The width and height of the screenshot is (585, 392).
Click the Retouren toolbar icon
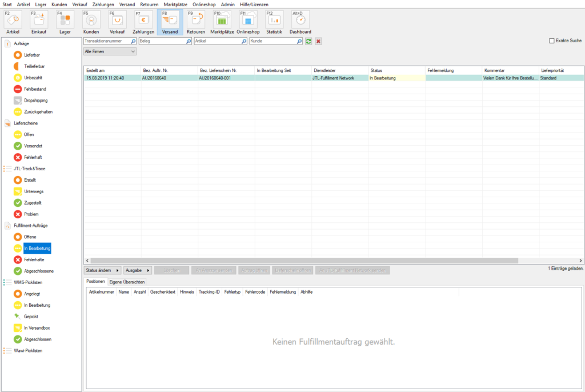196,22
